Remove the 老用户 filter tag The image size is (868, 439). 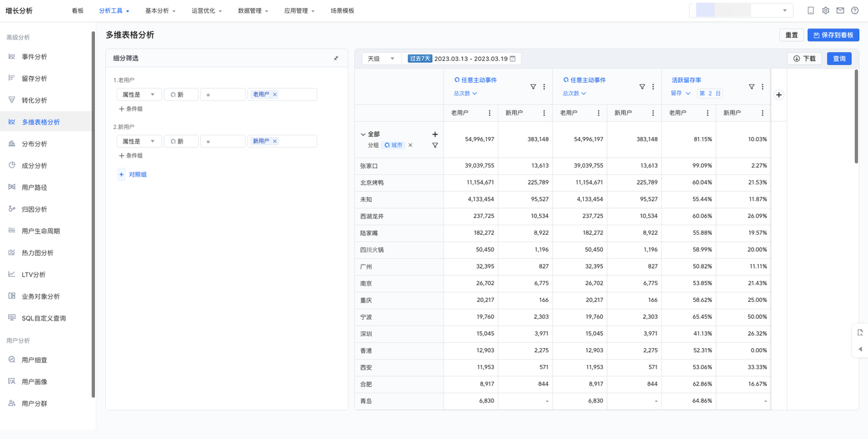pyautogui.click(x=275, y=95)
